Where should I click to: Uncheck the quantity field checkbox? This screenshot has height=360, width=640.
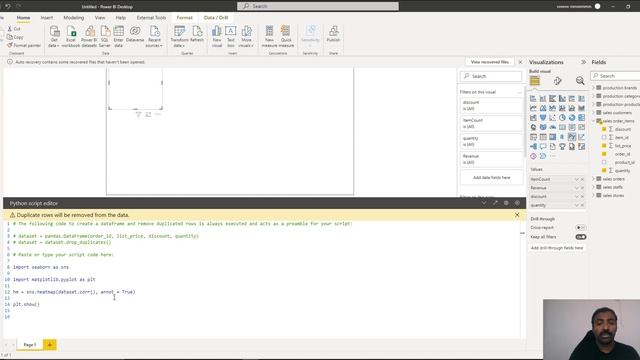point(604,171)
